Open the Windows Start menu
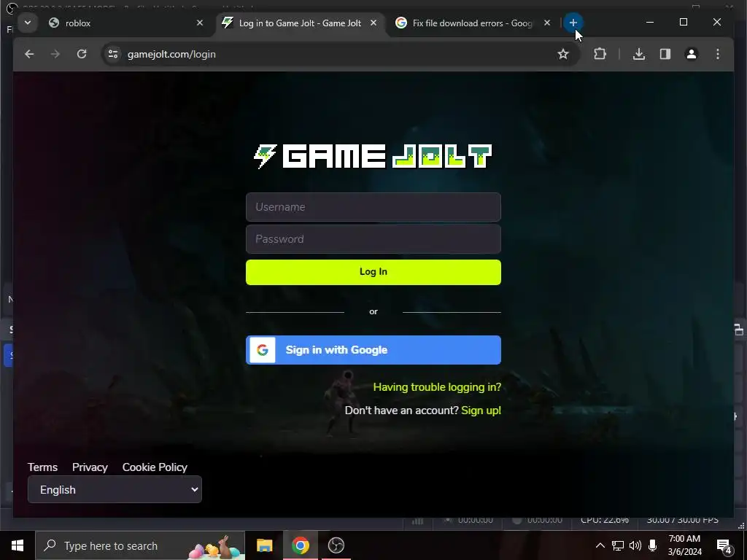Screen dimensions: 747x560 (18, 545)
